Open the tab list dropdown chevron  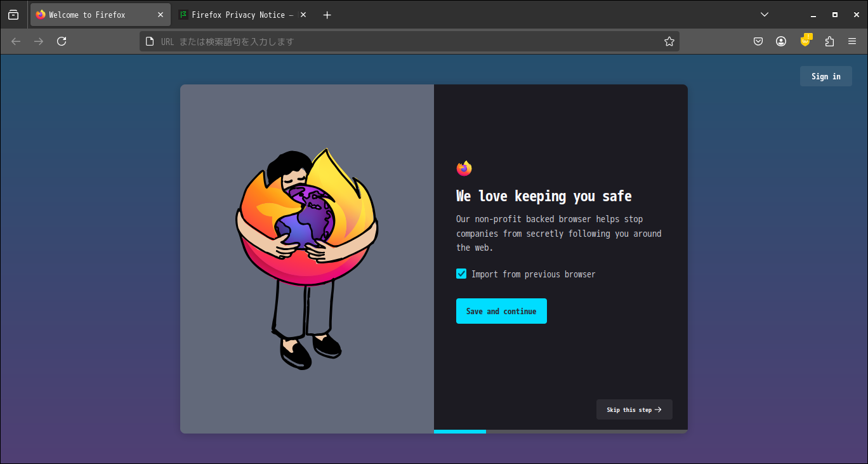764,14
